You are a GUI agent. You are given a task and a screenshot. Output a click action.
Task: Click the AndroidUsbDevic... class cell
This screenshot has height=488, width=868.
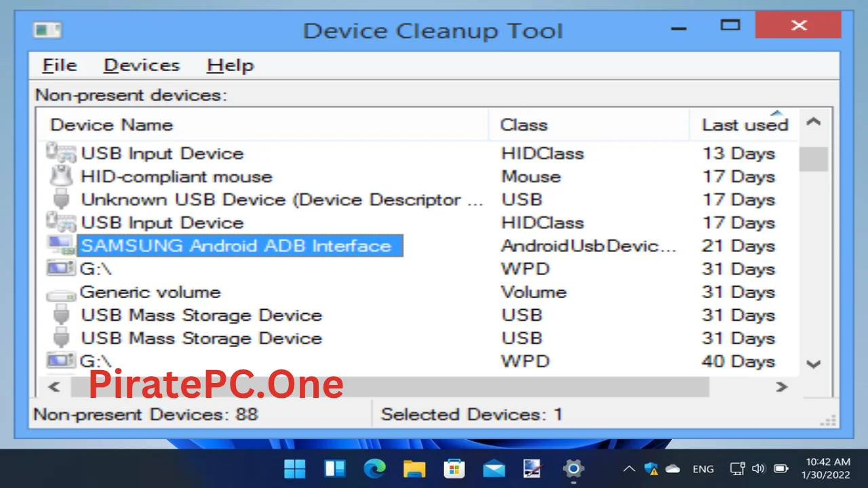pyautogui.click(x=589, y=246)
